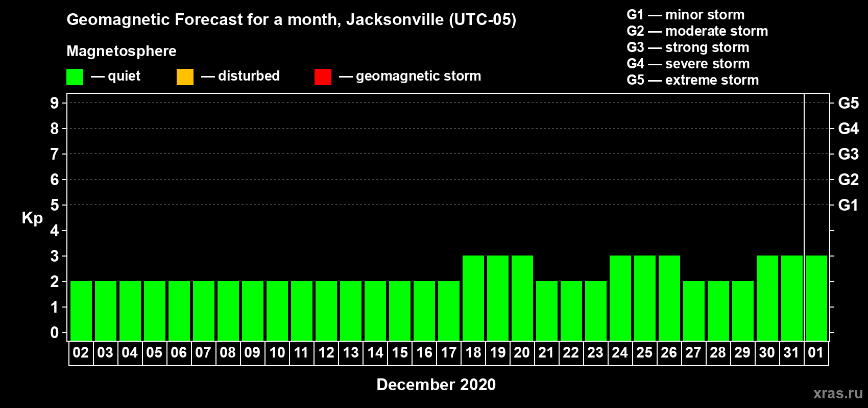Click the date label 01 at end

point(816,352)
